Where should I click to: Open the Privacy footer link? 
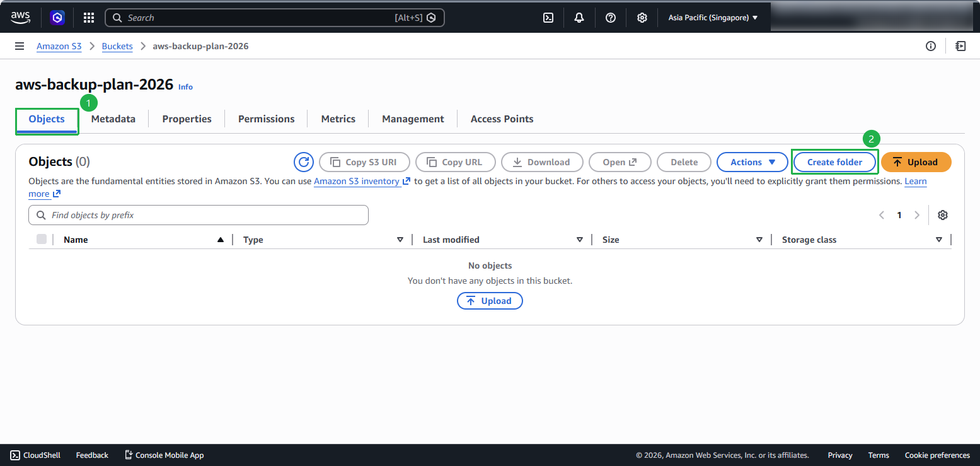tap(840, 455)
